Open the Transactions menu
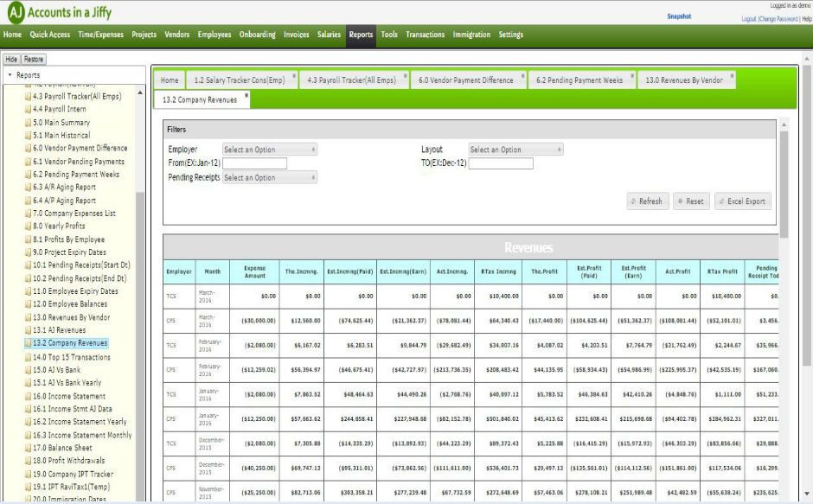Screen dimensions: 813x504 pyautogui.click(x=426, y=35)
